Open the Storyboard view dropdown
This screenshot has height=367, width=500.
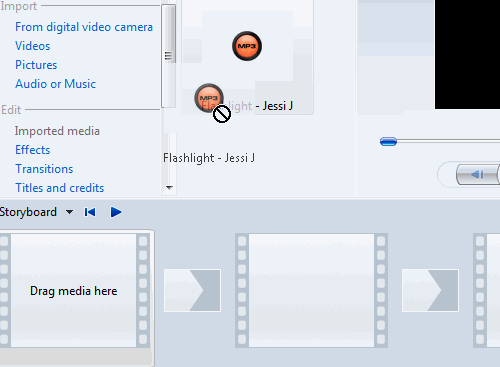(70, 212)
